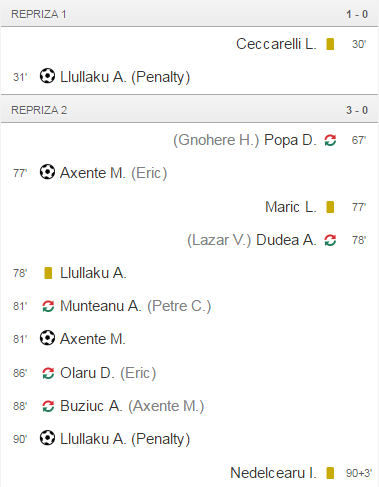Click the 3 - 0 second half score
The image size is (379, 487).
click(x=357, y=110)
